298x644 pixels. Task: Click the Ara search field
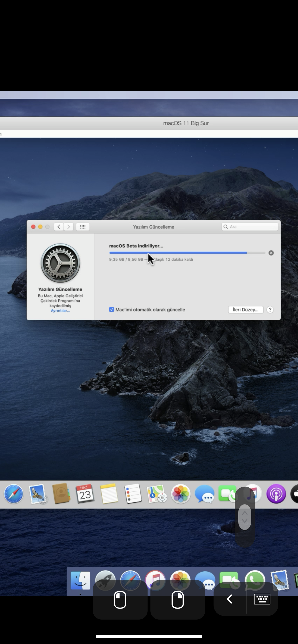pyautogui.click(x=250, y=227)
